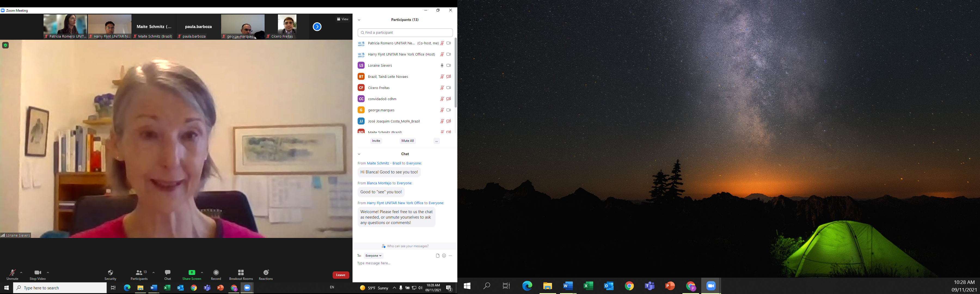Click the Chat bubble icon
Viewport: 980px width, 294px height.
coord(167,273)
